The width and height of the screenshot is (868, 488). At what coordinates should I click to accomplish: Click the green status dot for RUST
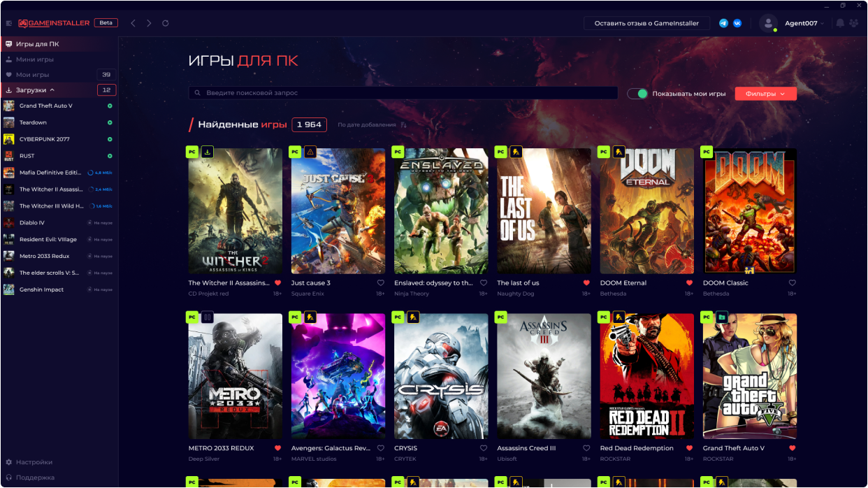(110, 156)
